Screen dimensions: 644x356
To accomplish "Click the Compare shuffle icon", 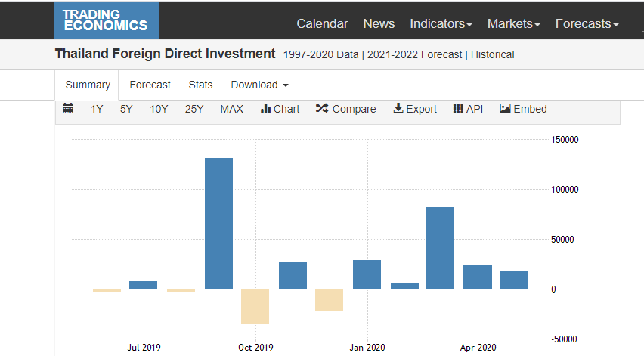I will (x=321, y=109).
